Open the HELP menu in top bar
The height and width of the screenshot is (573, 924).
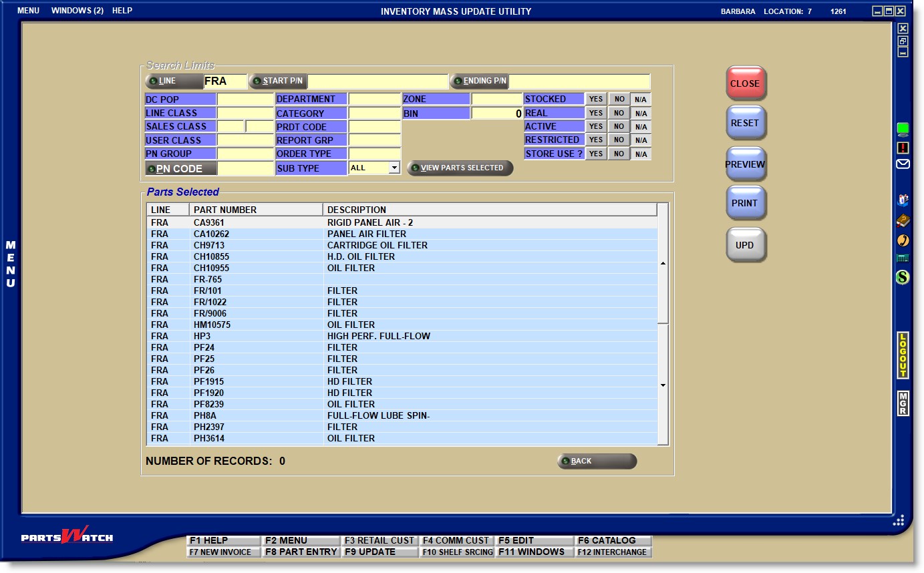point(122,11)
